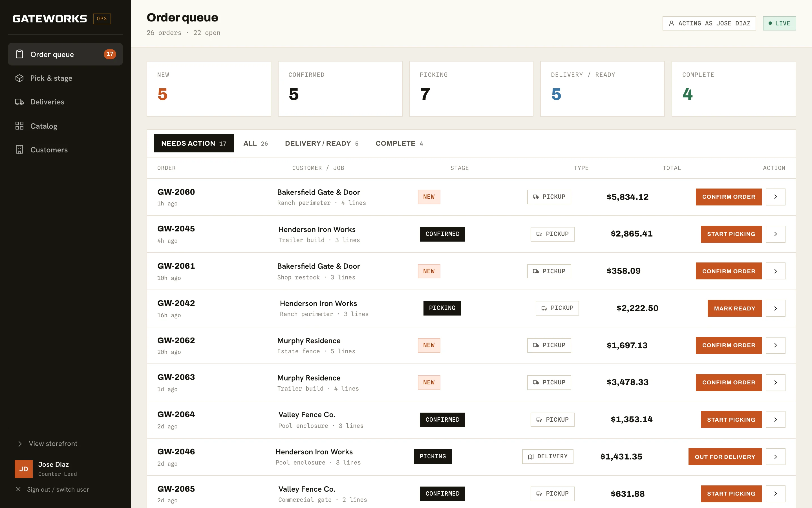
Task: Click the map icon in GW-2046 Delivery tag
Action: click(531, 457)
